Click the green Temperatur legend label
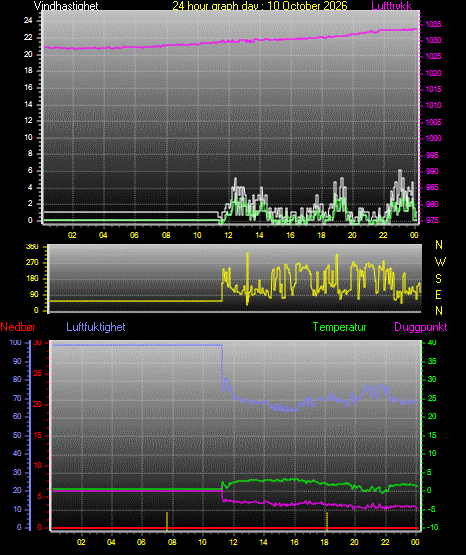The width and height of the screenshot is (466, 555). click(339, 327)
